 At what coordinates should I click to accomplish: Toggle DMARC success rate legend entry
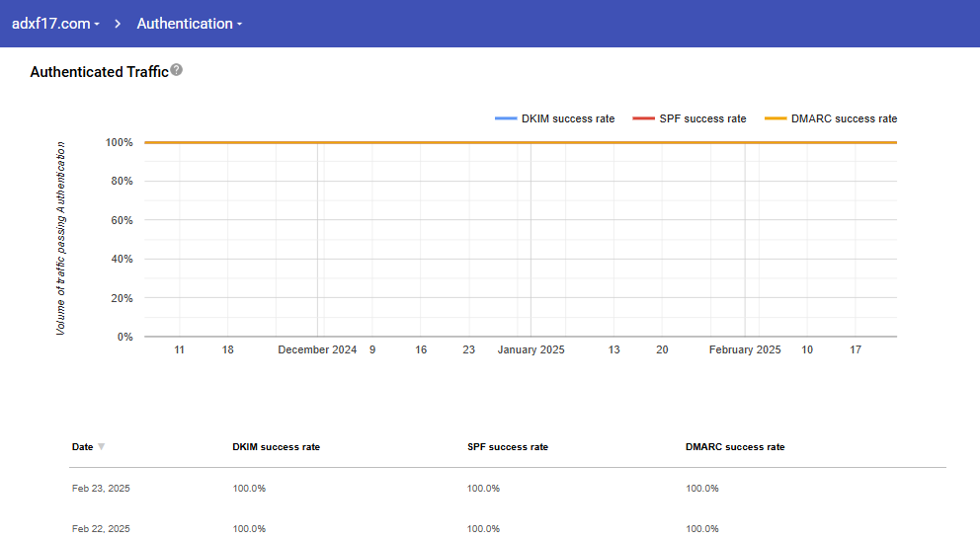pos(844,118)
